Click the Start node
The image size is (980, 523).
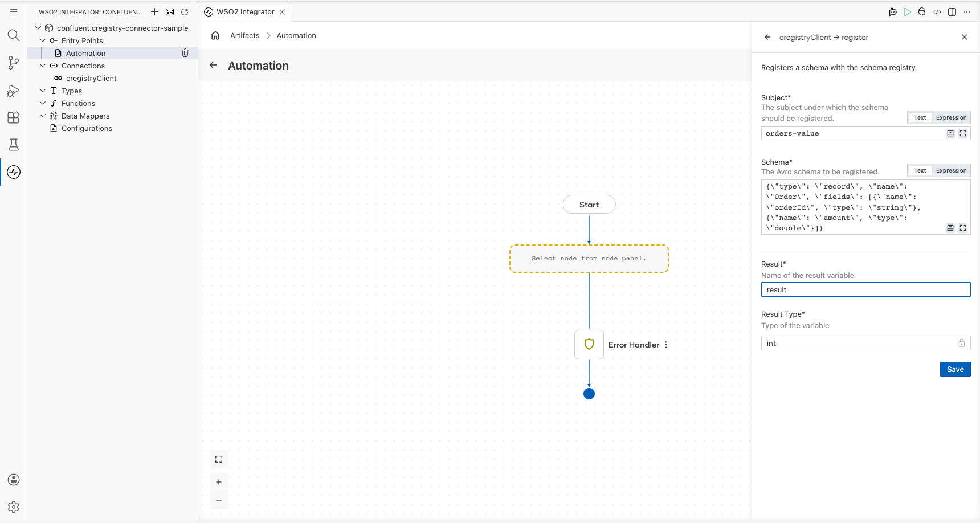[589, 205]
